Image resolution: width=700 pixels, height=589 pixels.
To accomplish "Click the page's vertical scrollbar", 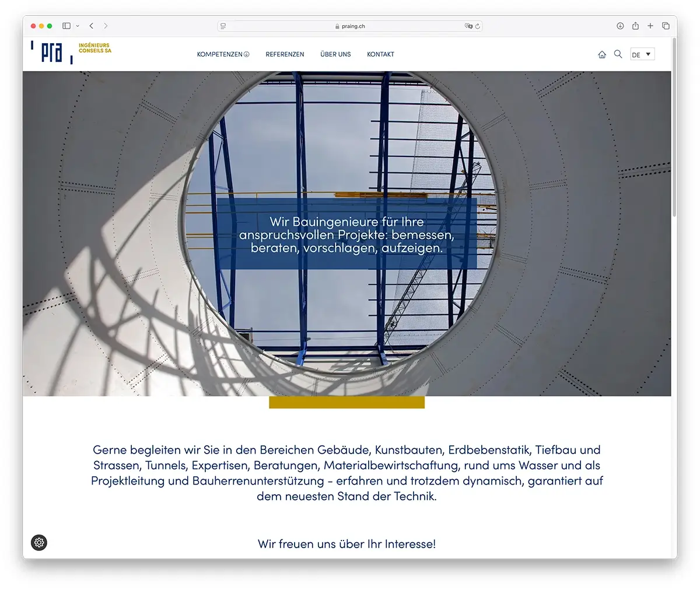I will tap(674, 128).
